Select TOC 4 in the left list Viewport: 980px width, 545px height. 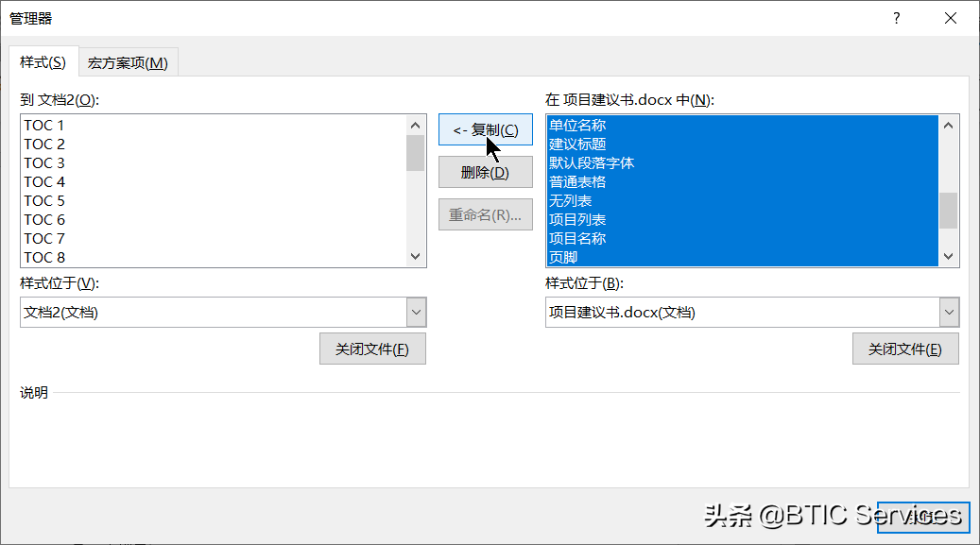[x=214, y=182]
